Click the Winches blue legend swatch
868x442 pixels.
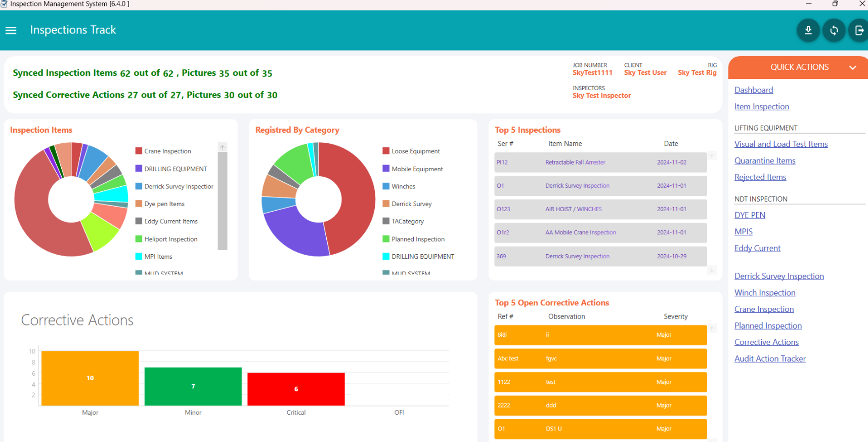(x=386, y=186)
